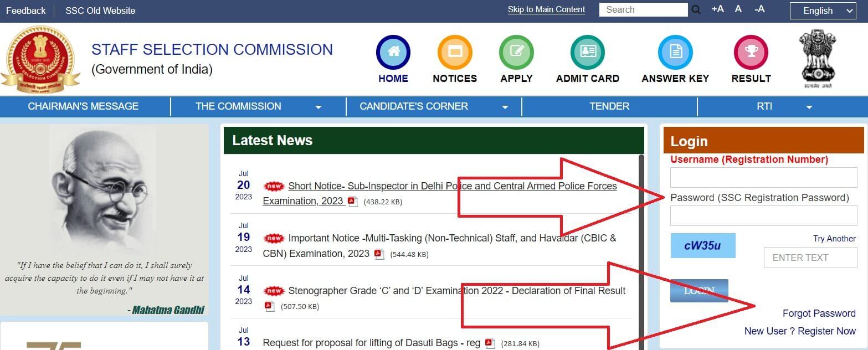Increase font size with +A
The height and width of the screenshot is (350, 868).
[x=717, y=9]
